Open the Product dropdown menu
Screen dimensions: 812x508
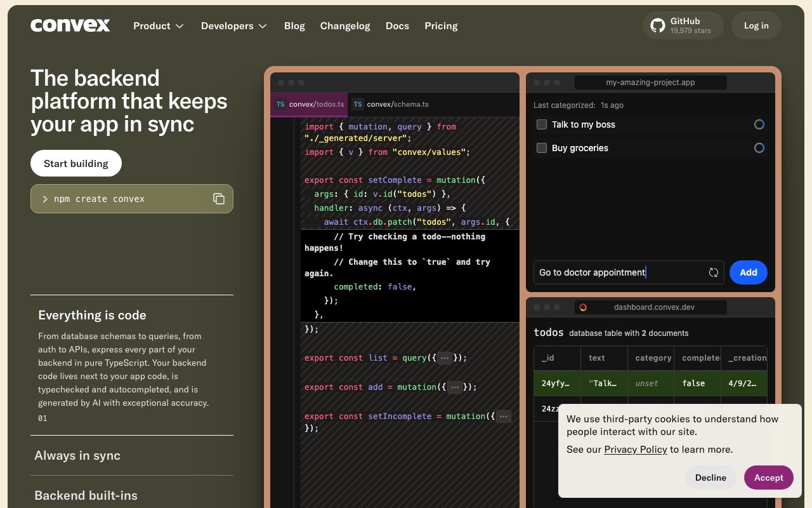[159, 26]
